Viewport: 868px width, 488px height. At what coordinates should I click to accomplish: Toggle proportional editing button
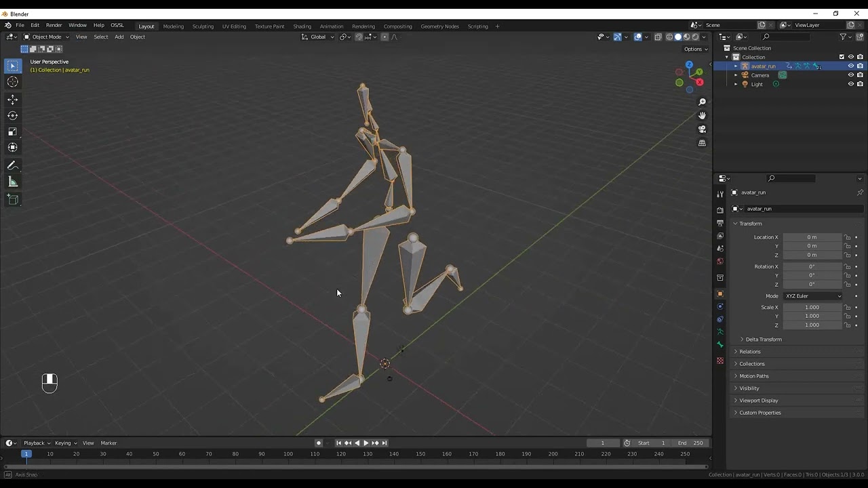pyautogui.click(x=384, y=37)
